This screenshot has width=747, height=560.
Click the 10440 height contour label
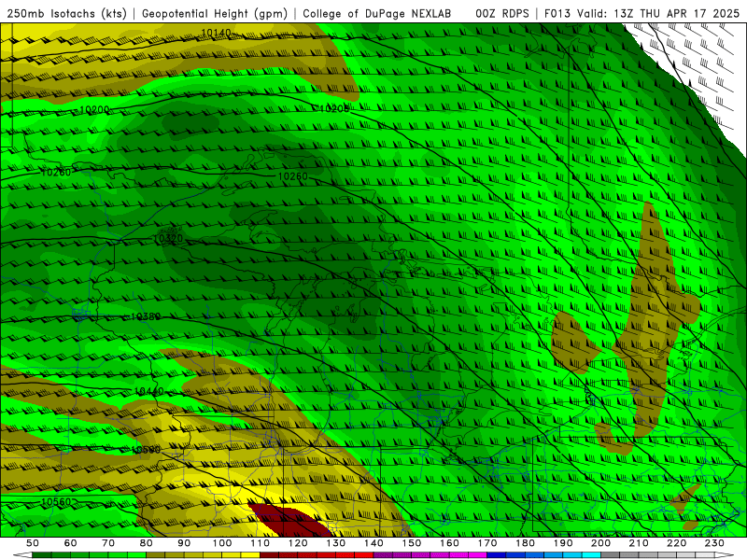[148, 391]
